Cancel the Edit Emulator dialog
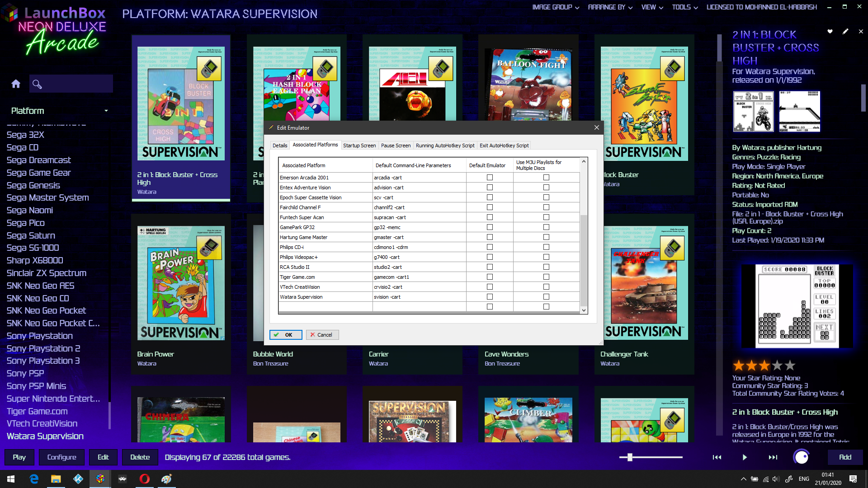This screenshot has height=488, width=868. pyautogui.click(x=322, y=335)
